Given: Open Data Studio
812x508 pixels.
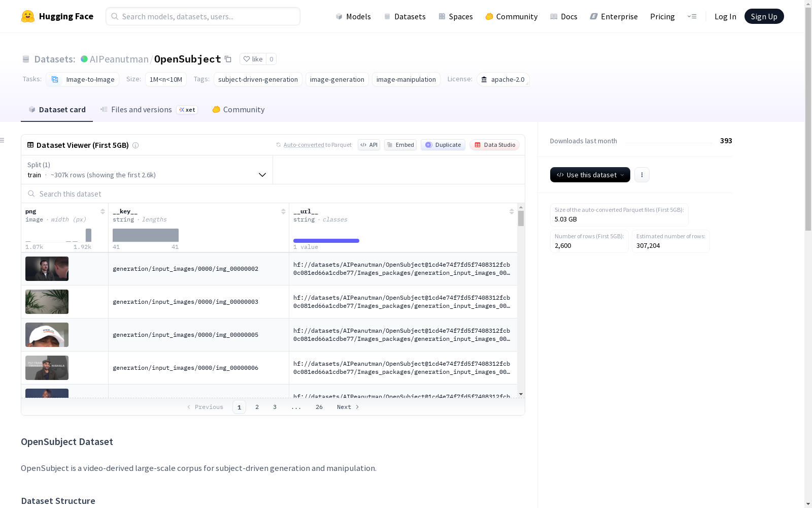Looking at the screenshot, I should (495, 145).
